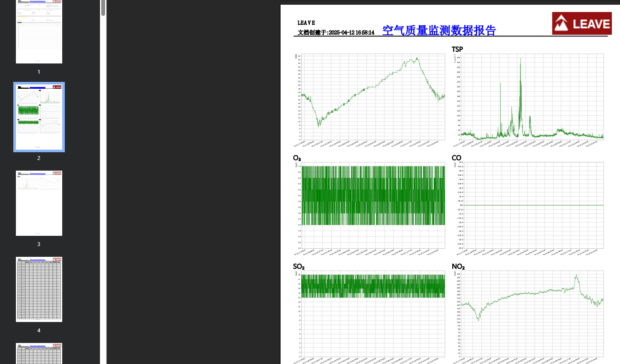The width and height of the screenshot is (620, 364).
Task: Select the highlighted page 2 thumbnail
Action: click(x=39, y=117)
